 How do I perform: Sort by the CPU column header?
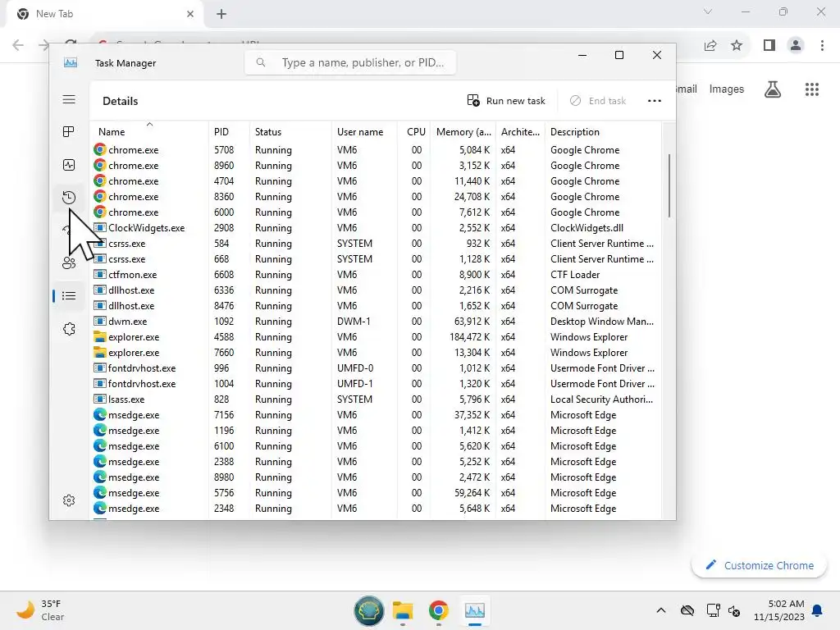[414, 132]
